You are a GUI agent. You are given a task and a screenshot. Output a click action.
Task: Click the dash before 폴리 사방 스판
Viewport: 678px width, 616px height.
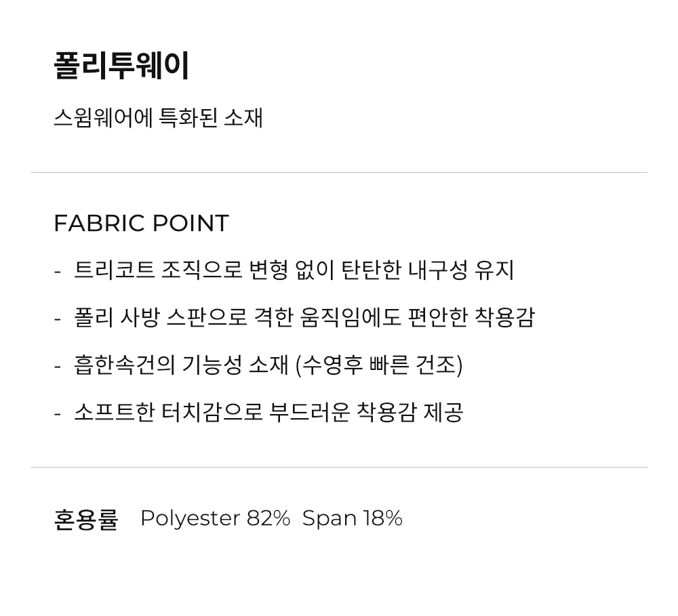coord(58,318)
